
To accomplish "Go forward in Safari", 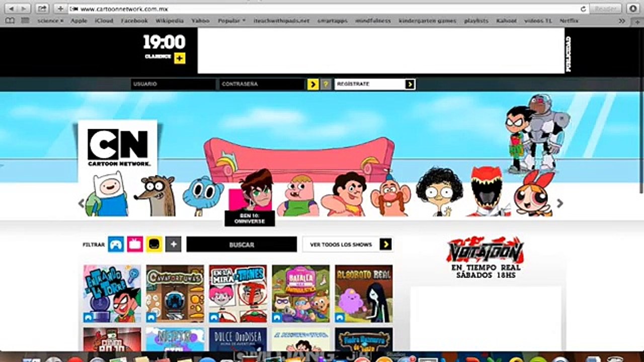I will point(24,9).
